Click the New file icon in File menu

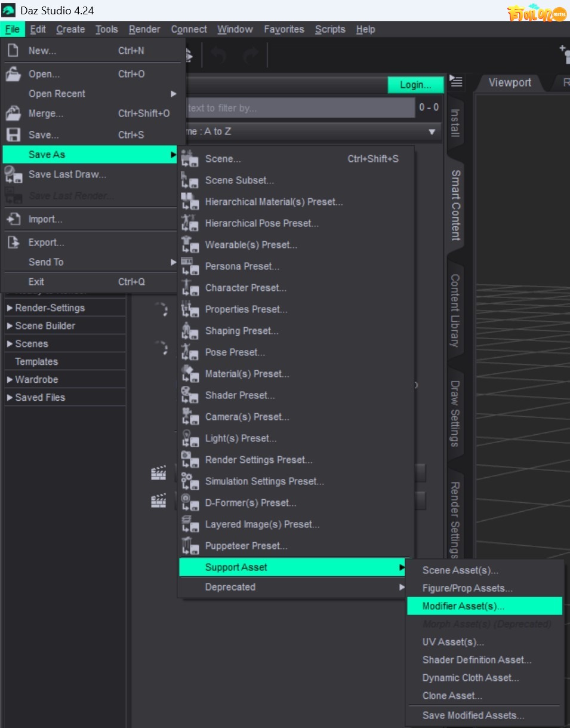(13, 51)
